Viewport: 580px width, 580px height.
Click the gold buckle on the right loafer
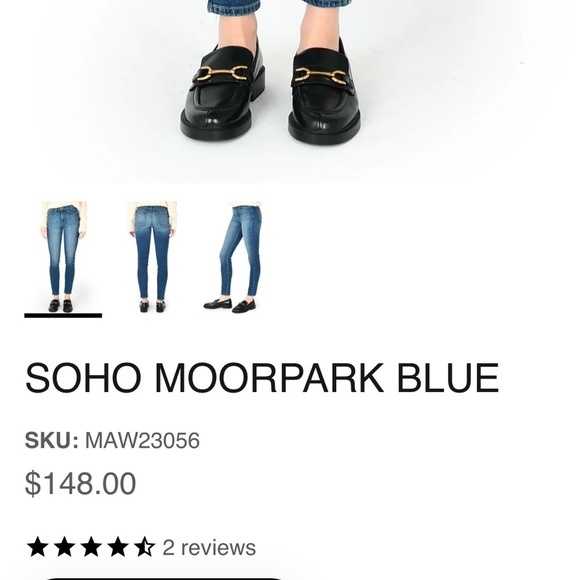pyautogui.click(x=320, y=76)
